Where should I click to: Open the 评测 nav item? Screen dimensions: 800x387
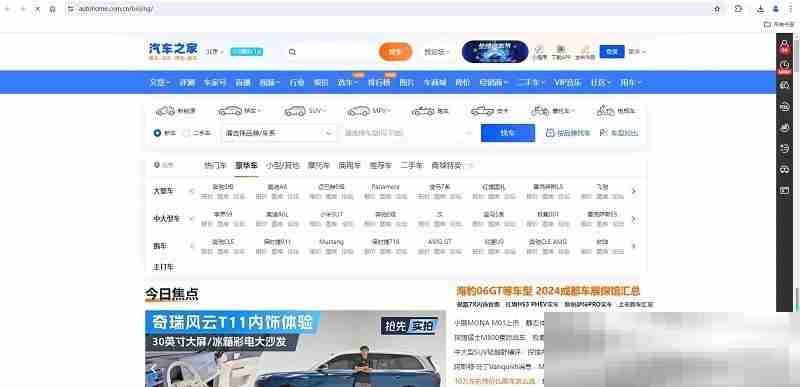187,83
